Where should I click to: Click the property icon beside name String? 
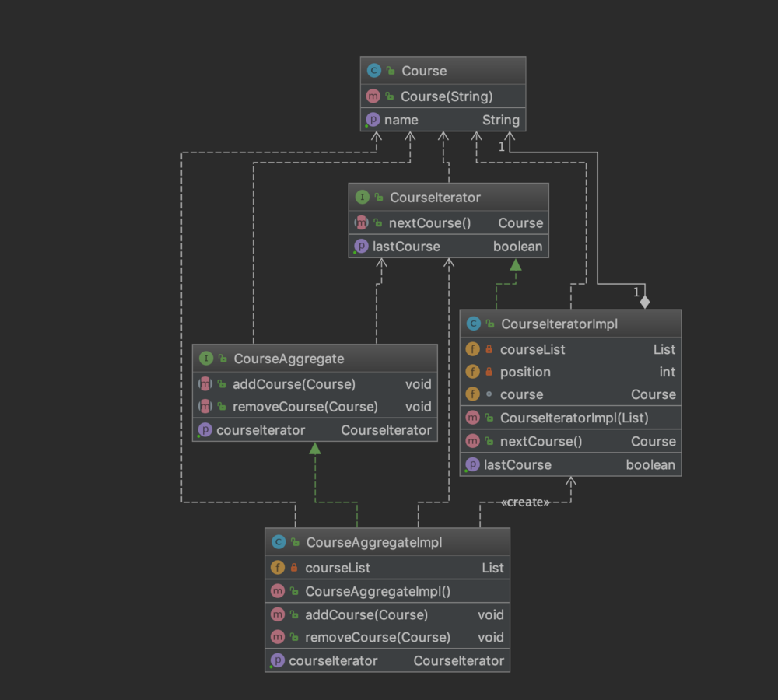tap(373, 120)
